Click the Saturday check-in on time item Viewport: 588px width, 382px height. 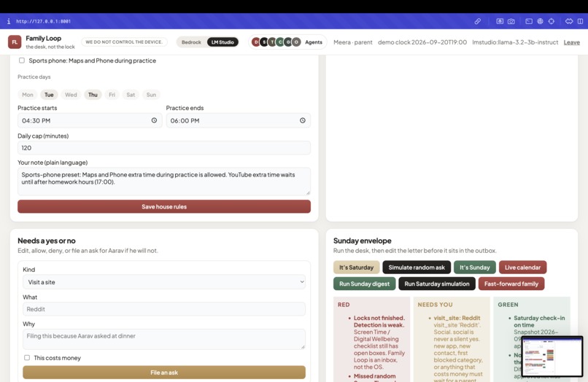click(539, 321)
